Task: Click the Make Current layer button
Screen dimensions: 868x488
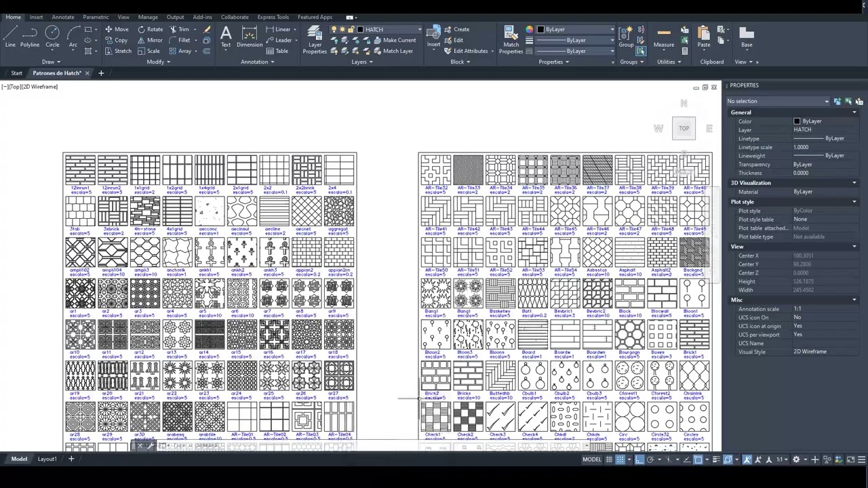Action: click(x=394, y=40)
